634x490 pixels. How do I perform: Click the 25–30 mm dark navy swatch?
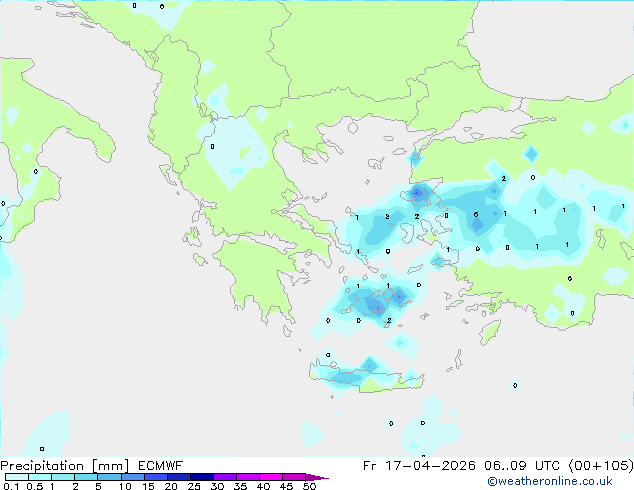point(202,477)
